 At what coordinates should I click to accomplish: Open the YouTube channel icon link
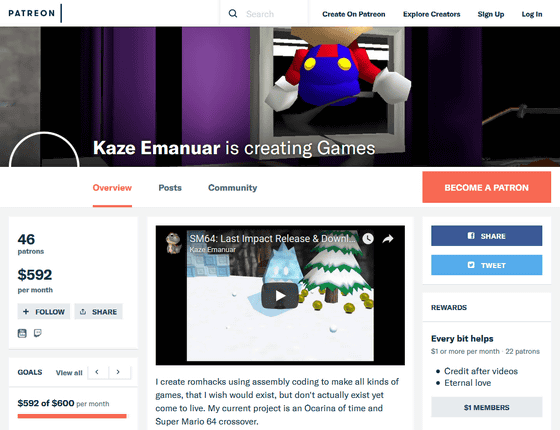click(x=22, y=333)
